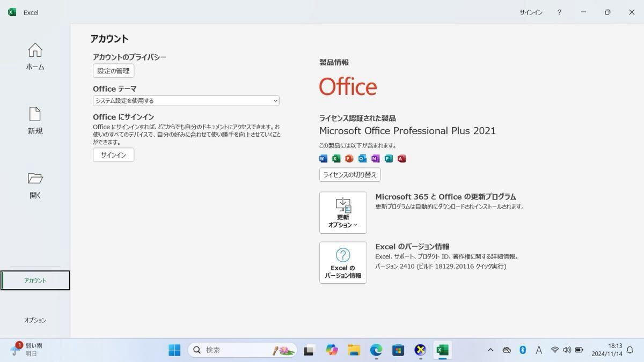This screenshot has width=644, height=362.
Task: Click the volume speaker tray icon
Action: click(567, 350)
